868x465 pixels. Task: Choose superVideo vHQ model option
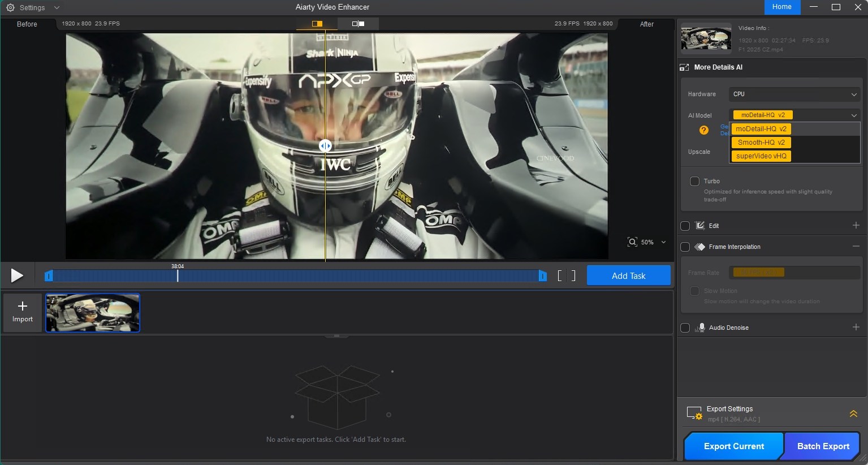761,156
